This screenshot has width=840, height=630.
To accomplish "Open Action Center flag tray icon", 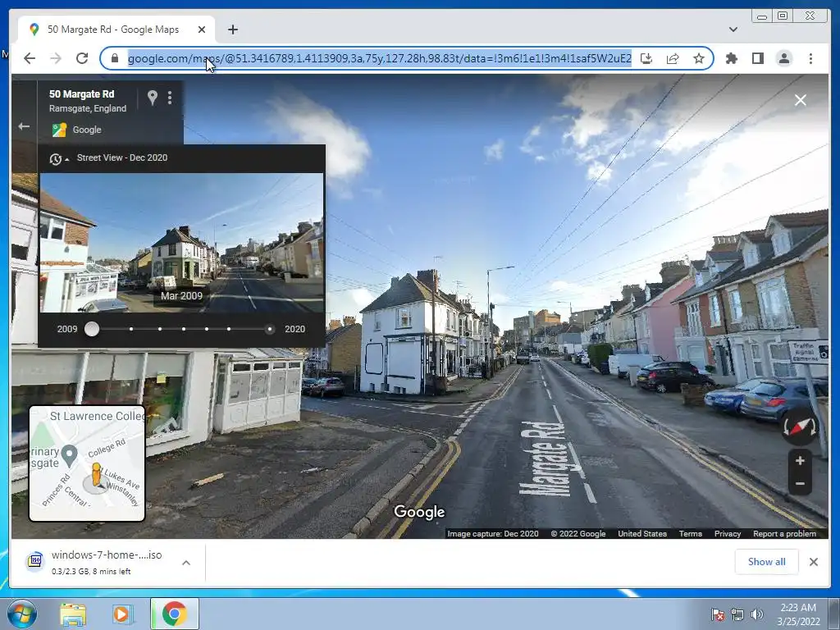I will click(718, 614).
